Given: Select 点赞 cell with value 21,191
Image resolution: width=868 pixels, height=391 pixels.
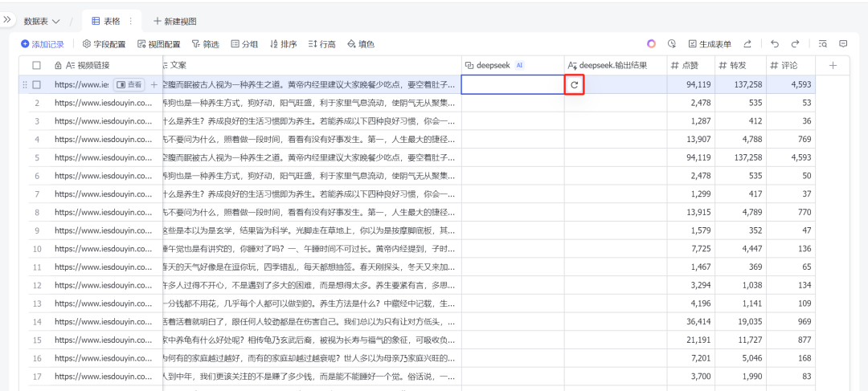Looking at the screenshot, I should [x=691, y=340].
